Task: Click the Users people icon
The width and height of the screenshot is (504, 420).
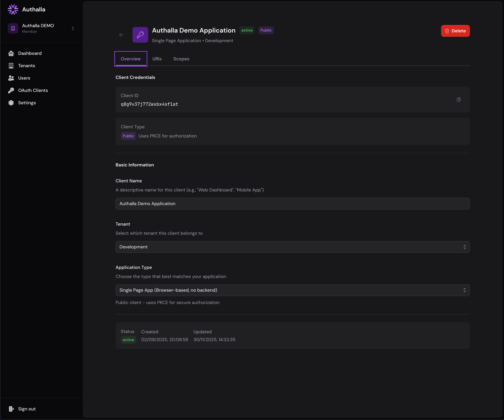Action: [x=11, y=78]
